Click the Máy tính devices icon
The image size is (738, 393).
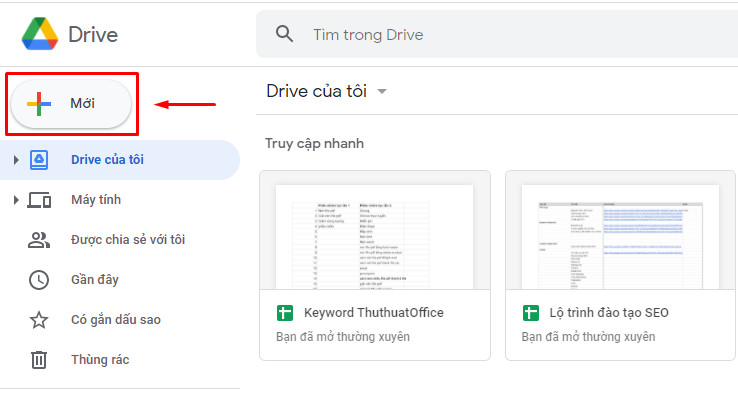click(x=39, y=200)
